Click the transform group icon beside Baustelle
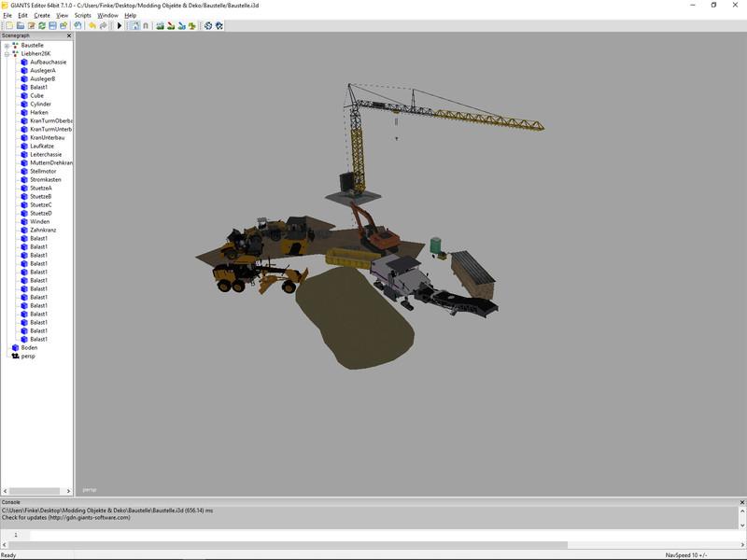Screen dimensions: 747x560 click(15, 45)
